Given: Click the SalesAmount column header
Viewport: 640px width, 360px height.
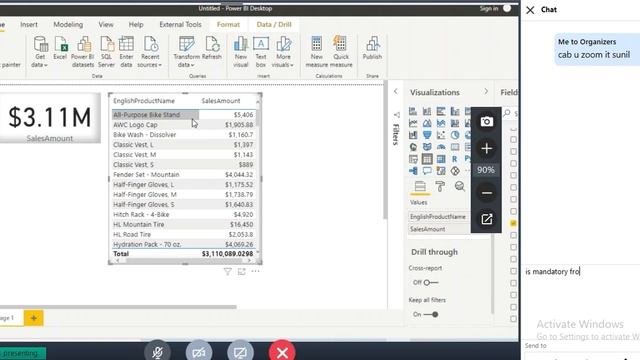Looking at the screenshot, I should [221, 101].
